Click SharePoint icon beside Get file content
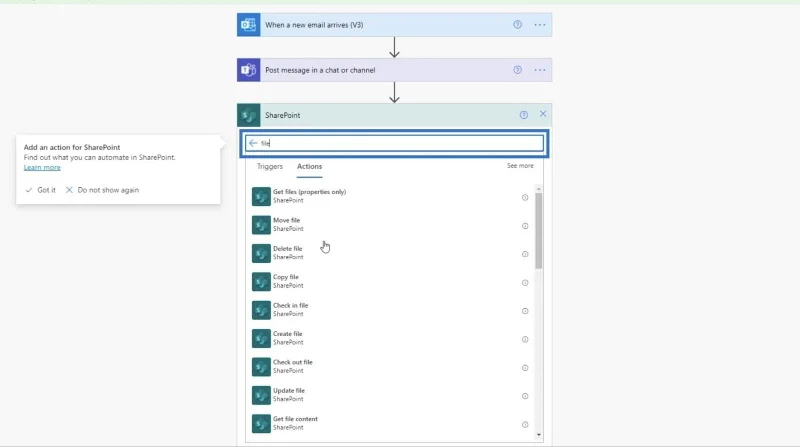Image resolution: width=800 pixels, height=447 pixels. coord(261,424)
